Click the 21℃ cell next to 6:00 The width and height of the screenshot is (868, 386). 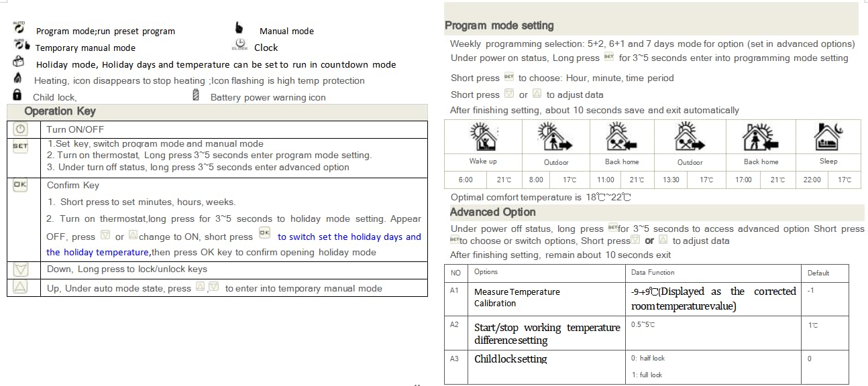504,180
